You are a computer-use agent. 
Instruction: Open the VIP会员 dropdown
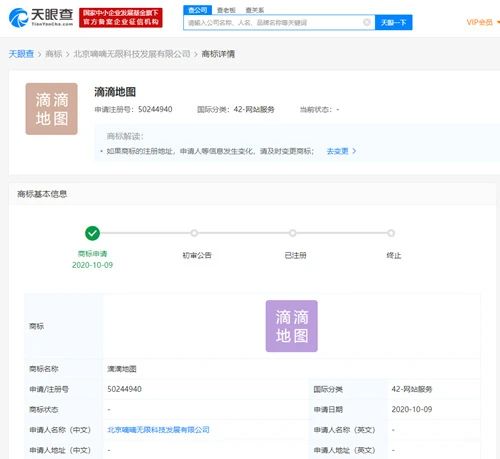[x=482, y=22]
